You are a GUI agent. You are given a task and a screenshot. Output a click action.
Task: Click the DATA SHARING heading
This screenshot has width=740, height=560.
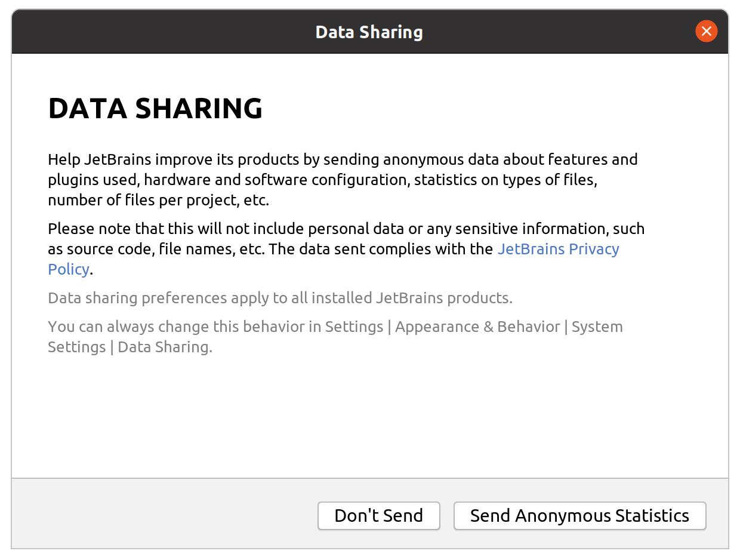click(155, 109)
